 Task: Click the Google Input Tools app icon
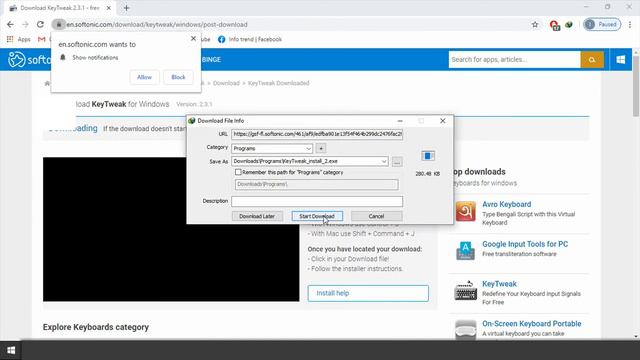[x=466, y=251]
